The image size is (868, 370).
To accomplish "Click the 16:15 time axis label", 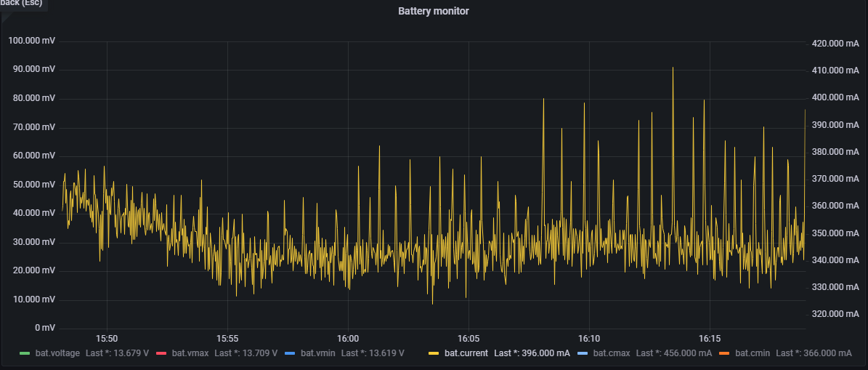I will pos(710,339).
